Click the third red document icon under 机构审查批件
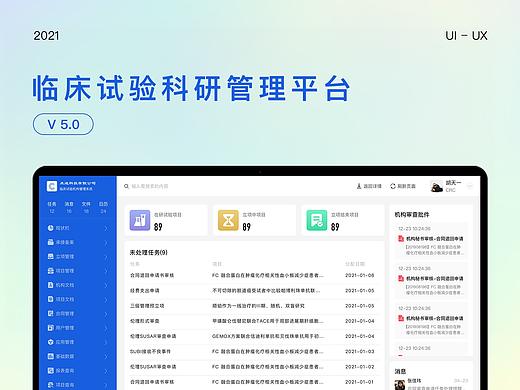 pyautogui.click(x=401, y=318)
